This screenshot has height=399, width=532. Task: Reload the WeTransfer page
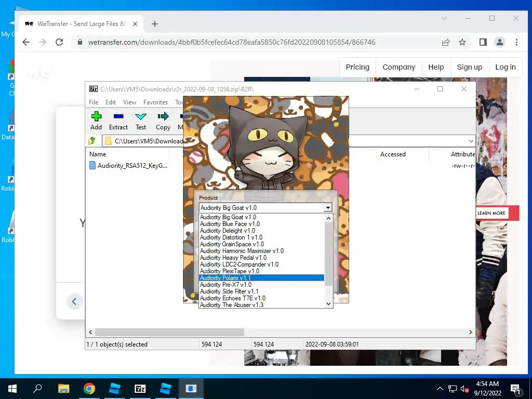(x=59, y=42)
